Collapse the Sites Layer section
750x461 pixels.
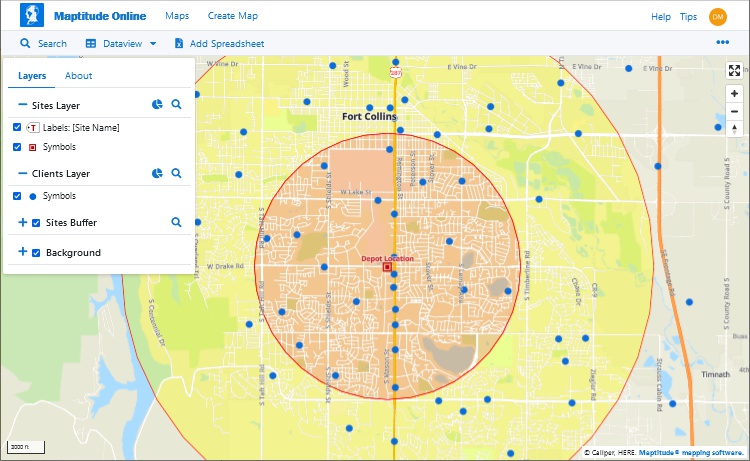[x=22, y=105]
